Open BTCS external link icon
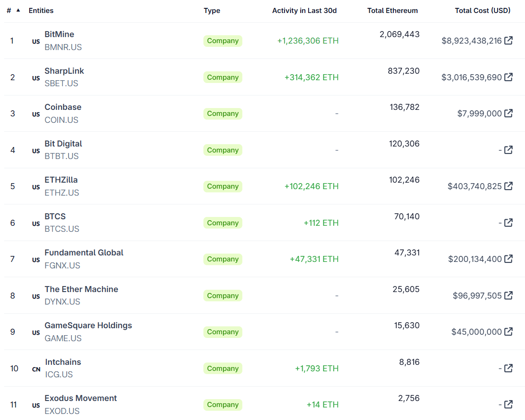The width and height of the screenshot is (525, 420). 508,223
